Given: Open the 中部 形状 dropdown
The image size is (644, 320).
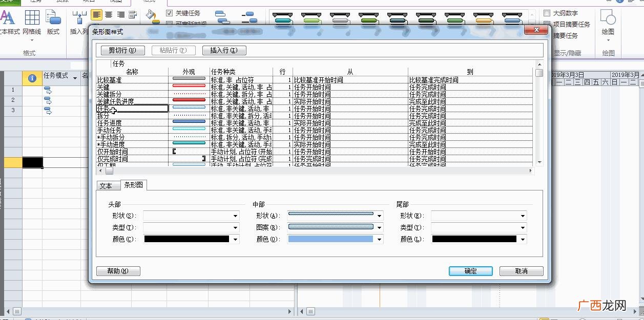Looking at the screenshot, I should [x=380, y=216].
